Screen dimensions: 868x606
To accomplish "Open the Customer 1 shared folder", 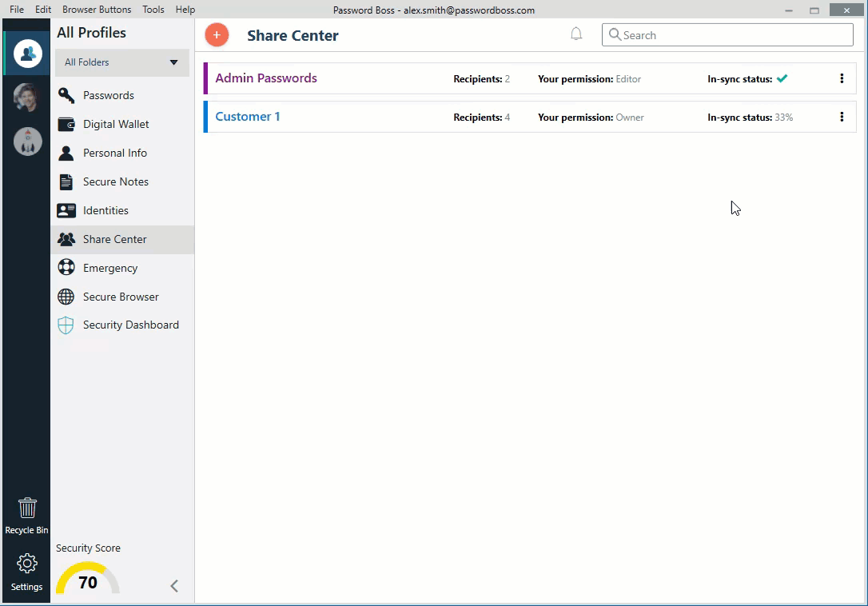I will pyautogui.click(x=248, y=117).
